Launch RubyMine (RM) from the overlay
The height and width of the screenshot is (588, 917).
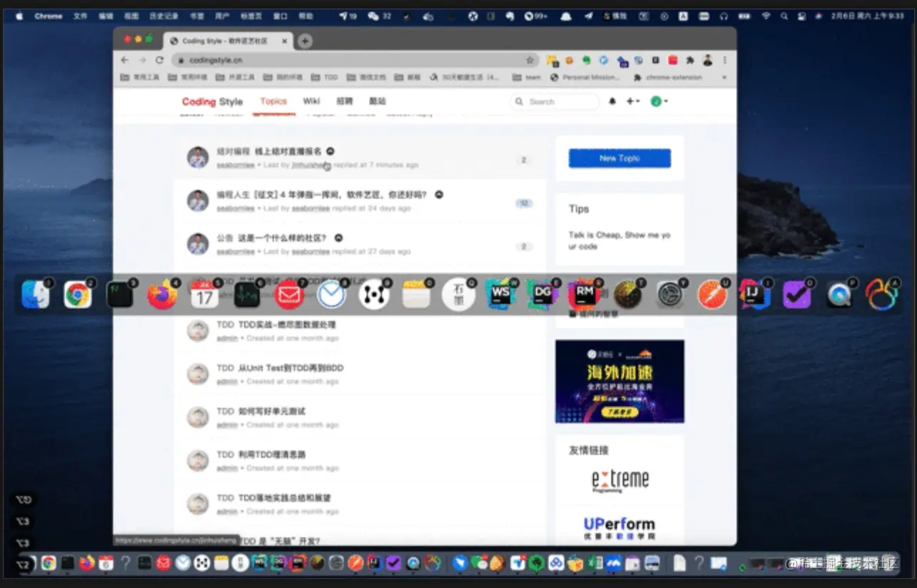[585, 295]
